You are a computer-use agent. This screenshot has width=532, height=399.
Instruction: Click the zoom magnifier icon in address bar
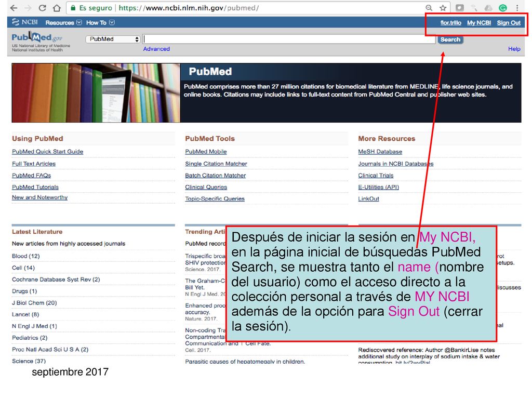[429, 8]
